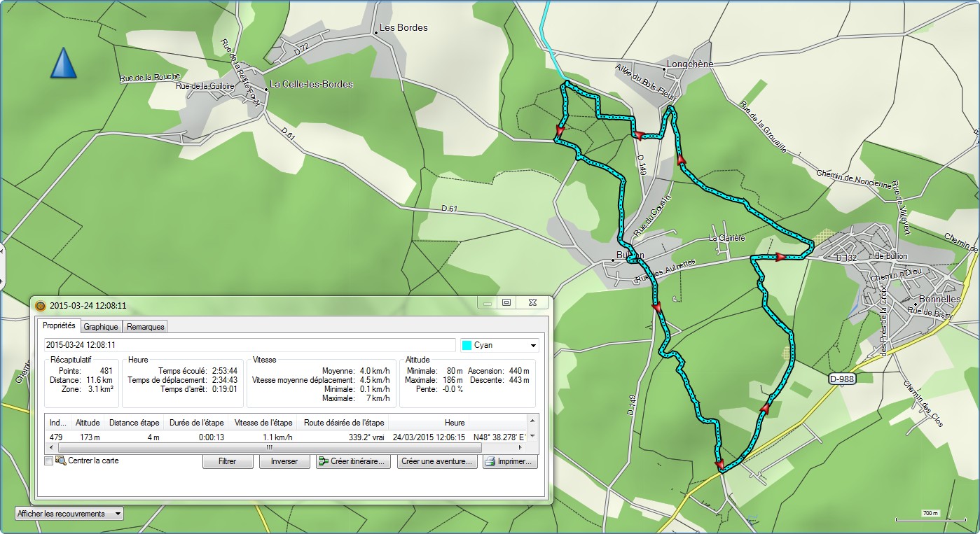Image resolution: width=980 pixels, height=534 pixels.
Task: Click the Durée de l'étape column header
Action: coord(196,423)
